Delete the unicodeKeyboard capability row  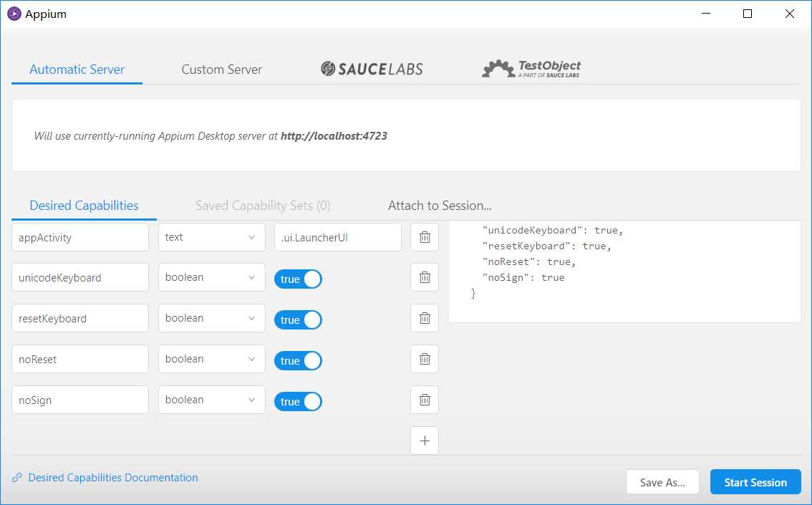point(425,277)
